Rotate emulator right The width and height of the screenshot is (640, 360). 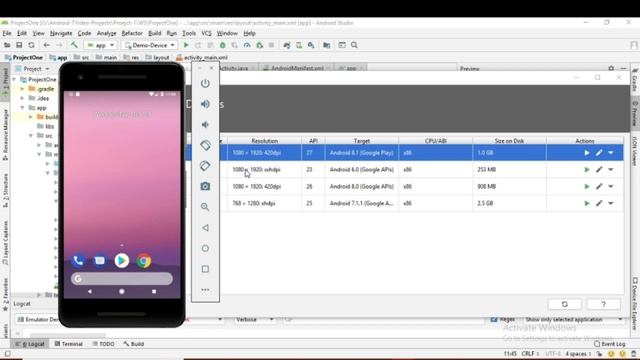point(205,166)
